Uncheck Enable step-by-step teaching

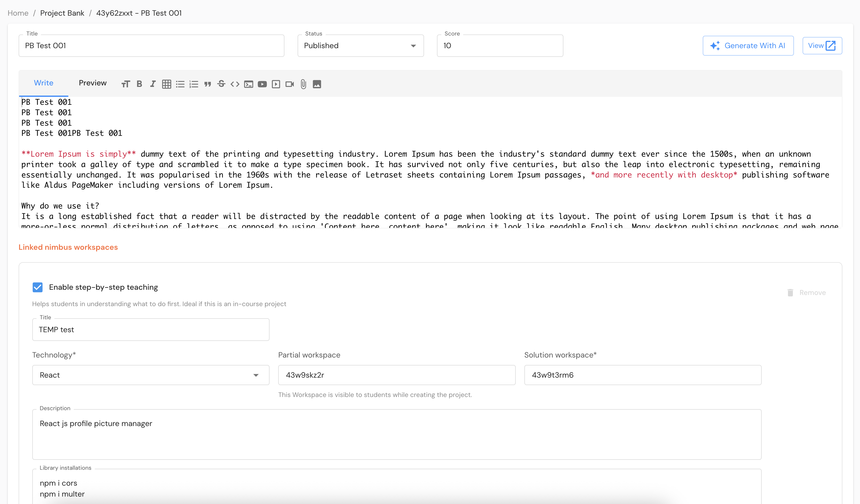pyautogui.click(x=38, y=287)
